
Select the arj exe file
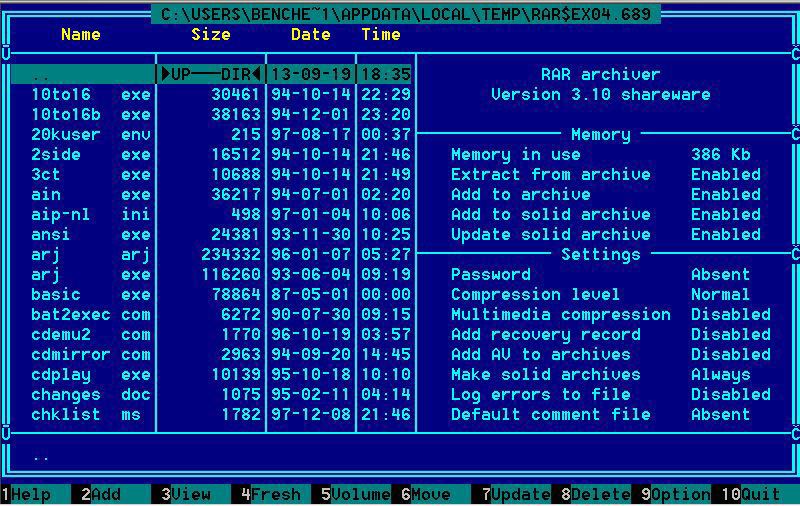pyautogui.click(x=211, y=274)
